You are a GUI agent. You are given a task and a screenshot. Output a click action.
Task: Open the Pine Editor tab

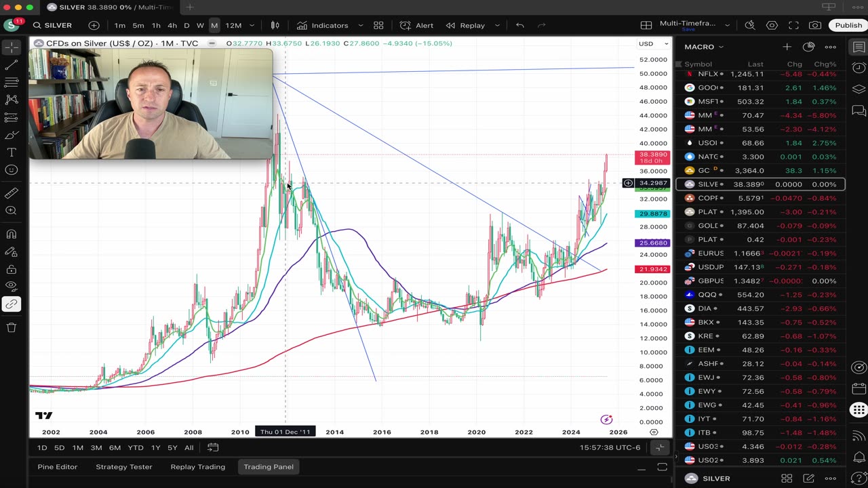pos(58,467)
